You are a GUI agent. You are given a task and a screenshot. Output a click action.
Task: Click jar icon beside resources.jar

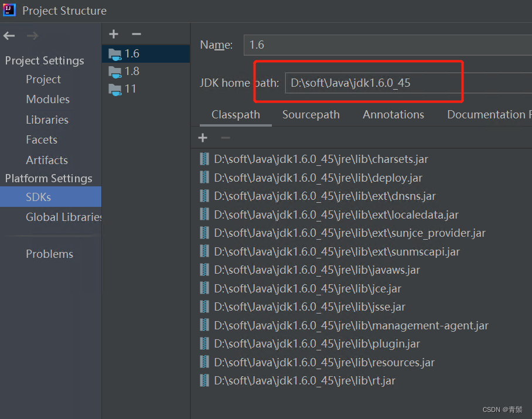[x=204, y=362]
